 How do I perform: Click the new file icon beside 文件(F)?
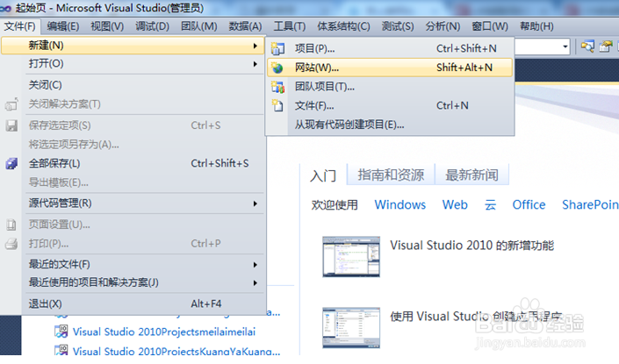click(x=277, y=105)
